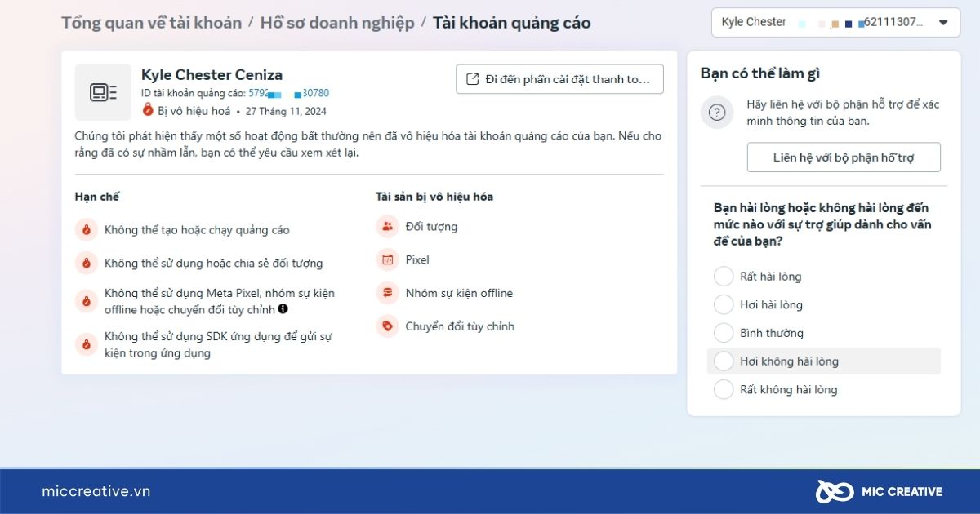This screenshot has height=514, width=980.
Task: Click Không thể tạo hoặc chạy quảng cáo text
Action: click(197, 230)
